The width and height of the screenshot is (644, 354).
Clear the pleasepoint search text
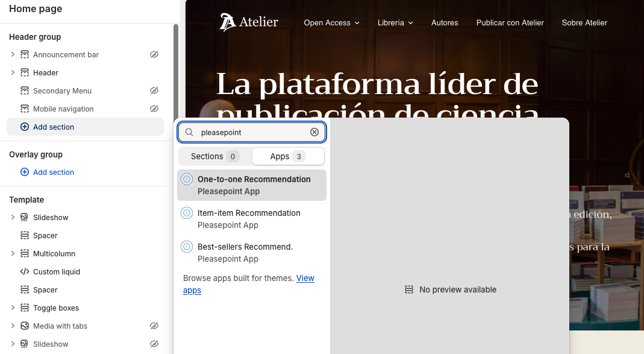[314, 132]
